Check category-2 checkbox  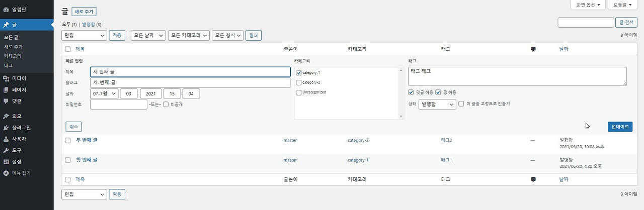[x=299, y=82]
